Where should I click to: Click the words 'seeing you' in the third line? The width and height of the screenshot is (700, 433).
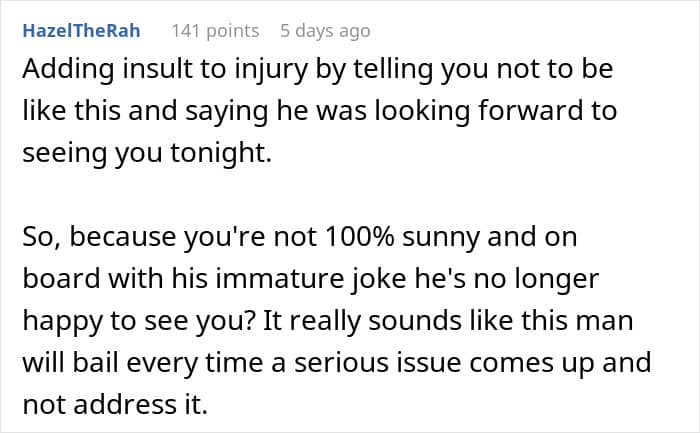coord(92,154)
